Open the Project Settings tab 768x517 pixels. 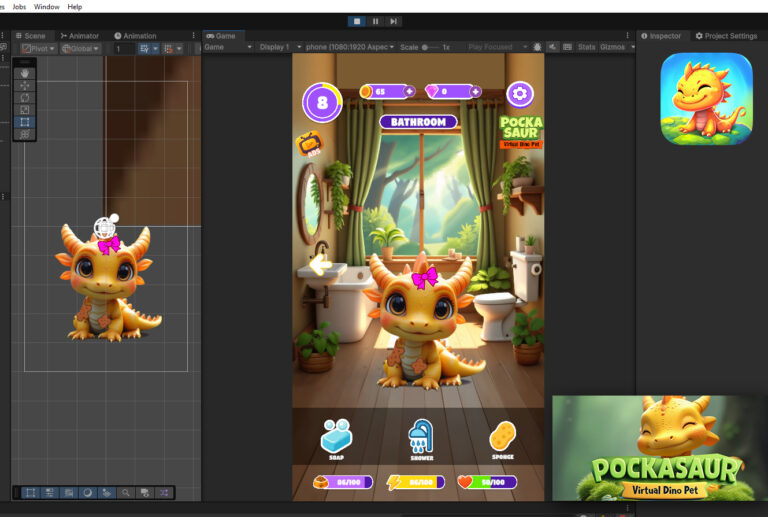pyautogui.click(x=726, y=36)
